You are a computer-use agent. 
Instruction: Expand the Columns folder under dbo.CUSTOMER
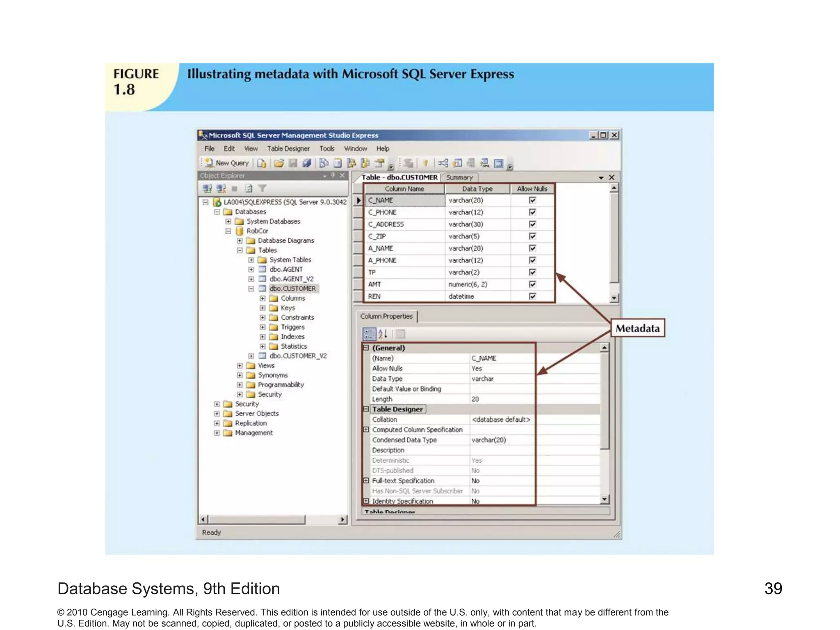(x=263, y=298)
